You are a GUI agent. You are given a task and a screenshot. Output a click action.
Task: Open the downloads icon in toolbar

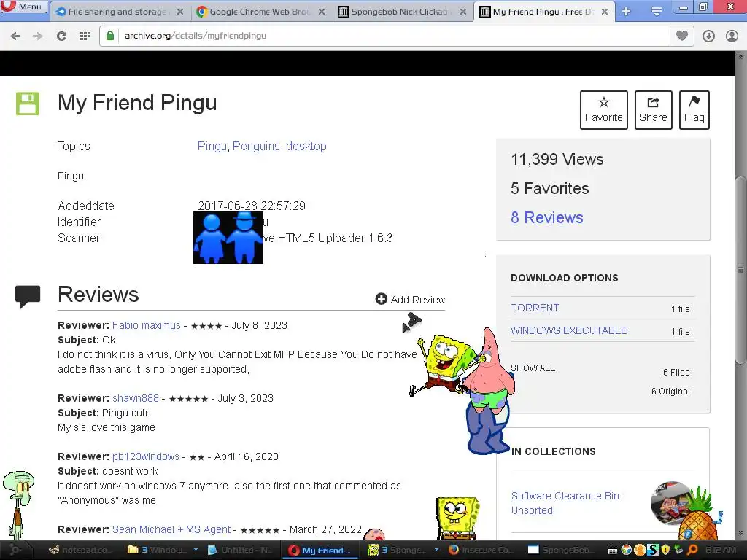click(x=708, y=36)
